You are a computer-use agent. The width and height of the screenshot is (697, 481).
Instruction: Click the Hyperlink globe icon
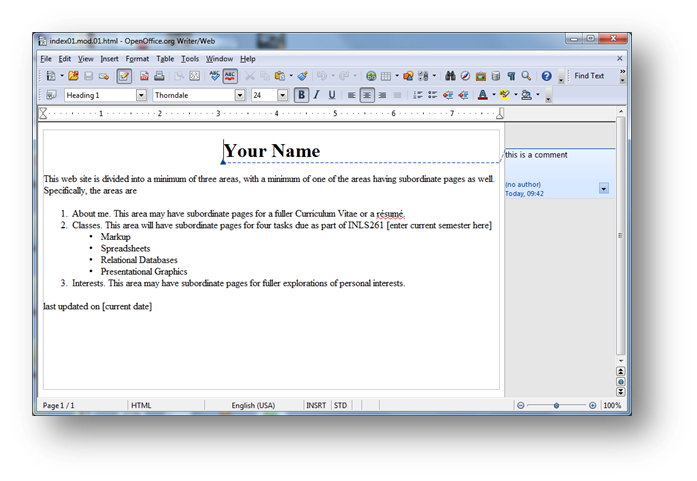(372, 76)
